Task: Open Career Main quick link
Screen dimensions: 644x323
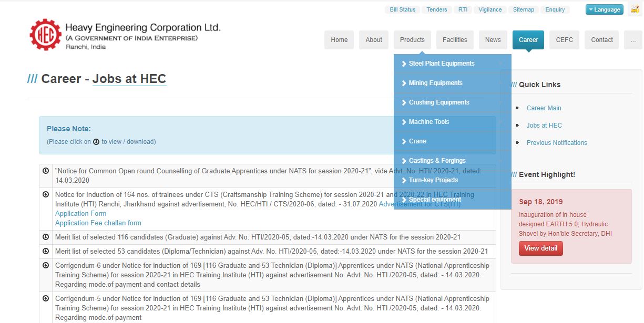Action: tap(544, 108)
